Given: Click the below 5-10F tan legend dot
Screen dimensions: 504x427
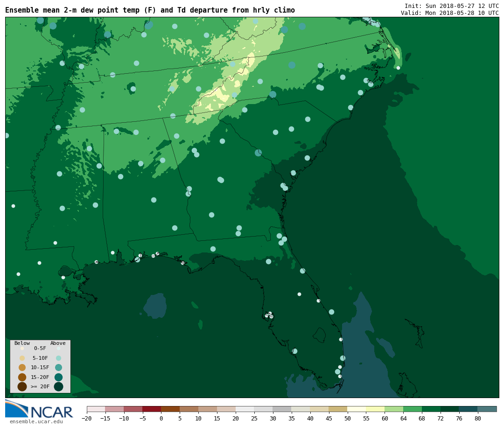Looking at the screenshot, I should pos(22,358).
